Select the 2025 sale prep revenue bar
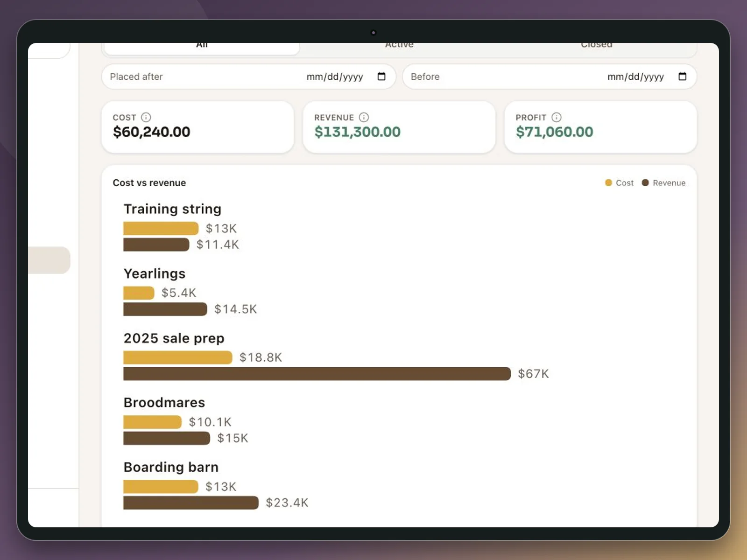Viewport: 747px width, 560px height. click(x=317, y=374)
